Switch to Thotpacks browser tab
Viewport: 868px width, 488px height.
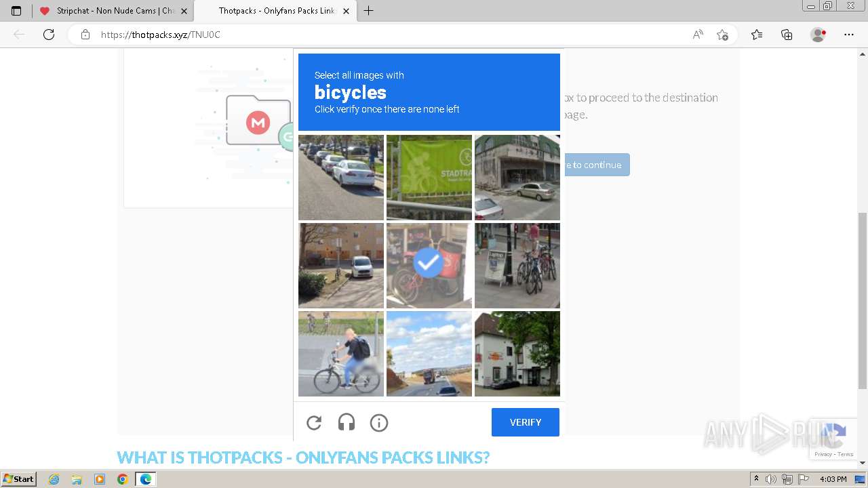[x=275, y=11]
